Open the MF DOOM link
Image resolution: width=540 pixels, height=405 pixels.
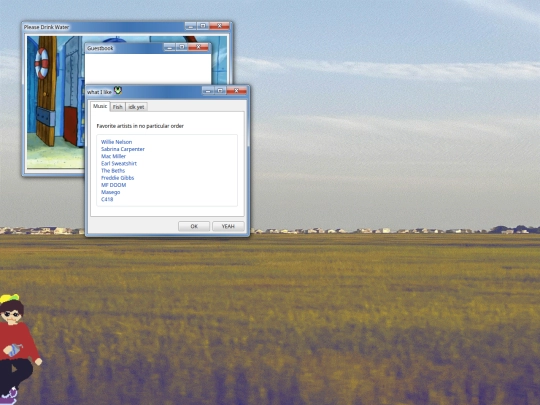pos(114,185)
